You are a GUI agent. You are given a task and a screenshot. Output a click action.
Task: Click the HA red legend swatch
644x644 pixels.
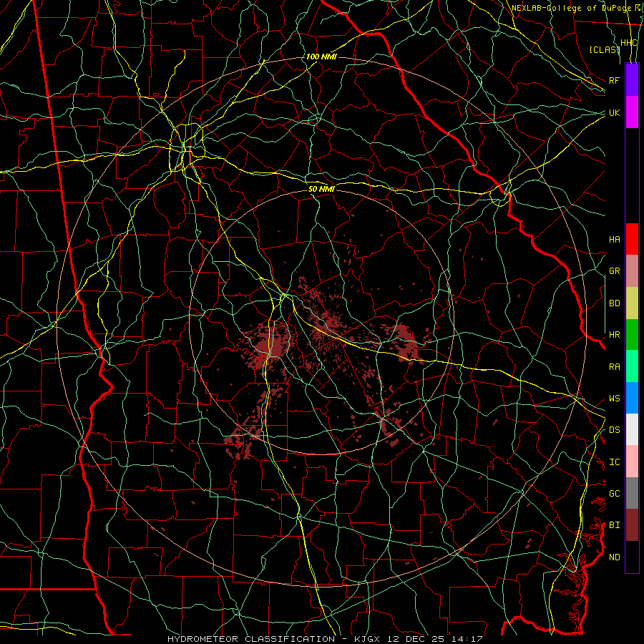coord(632,239)
